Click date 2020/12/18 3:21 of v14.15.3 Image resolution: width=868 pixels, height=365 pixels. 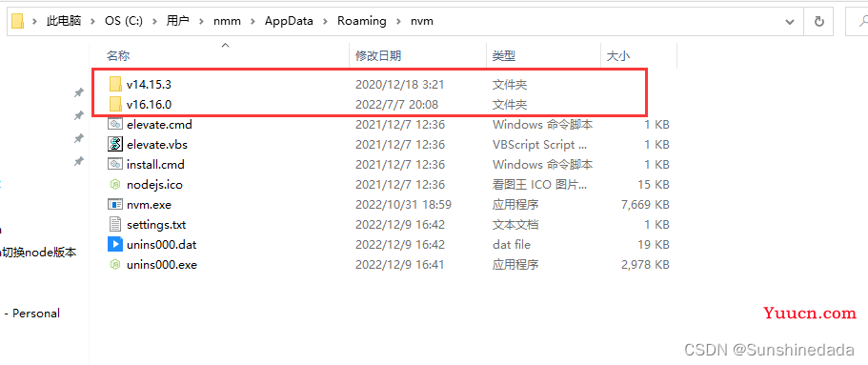click(x=399, y=84)
